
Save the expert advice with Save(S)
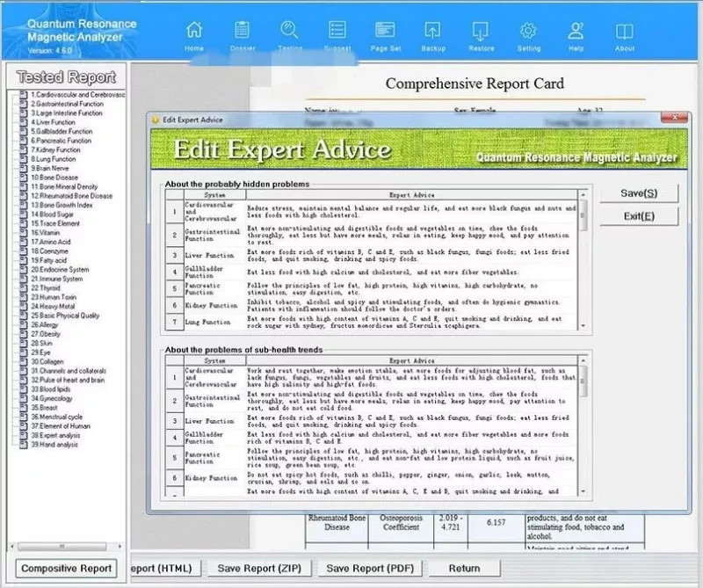point(639,193)
